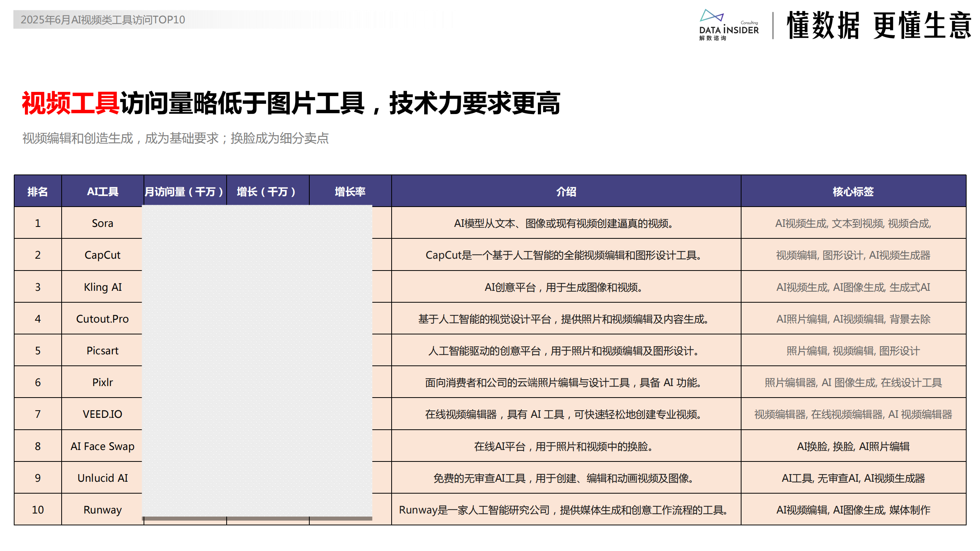Click tags 'AI换脸, 换脸, AI照片编辑'
Image resolution: width=980 pixels, height=551 pixels.
click(x=853, y=447)
